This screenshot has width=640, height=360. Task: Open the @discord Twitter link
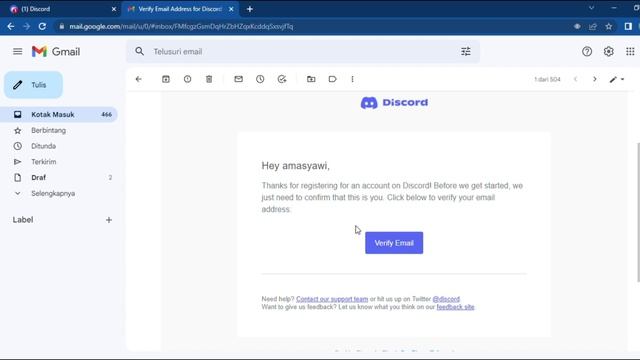coord(446,299)
